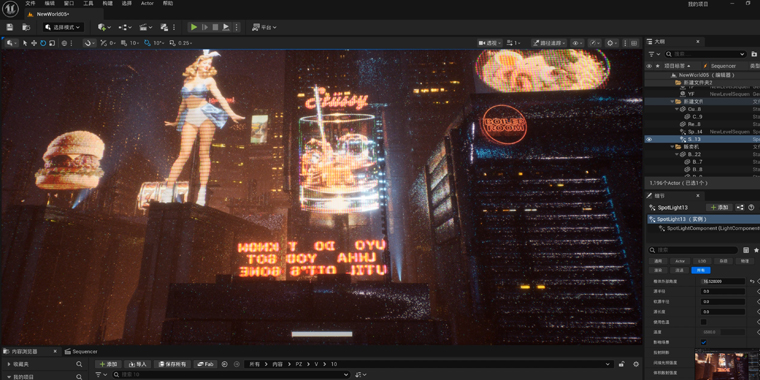Viewport: 760px width, 380px height.
Task: Select the YF sequence in outliner
Action: pyautogui.click(x=691, y=94)
